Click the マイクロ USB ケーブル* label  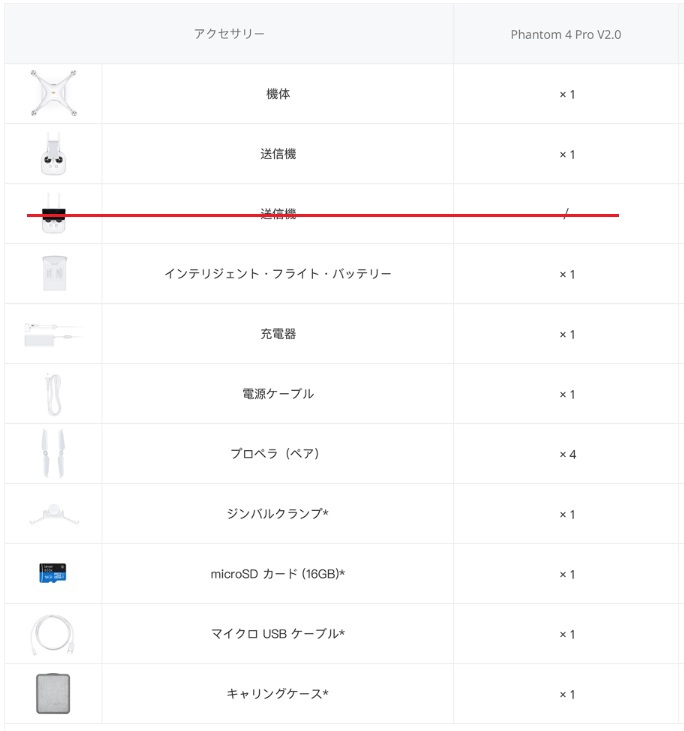pyautogui.click(x=278, y=634)
